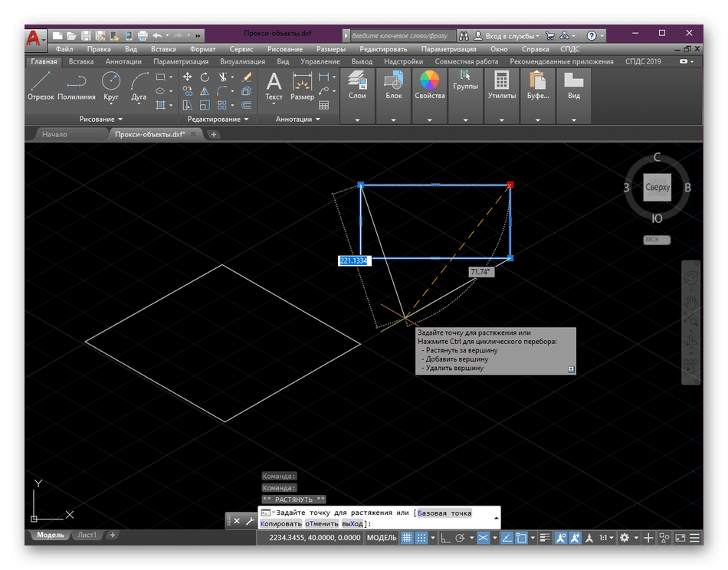Click the Move tool icon
Screen dimensions: 728x570
188,77
